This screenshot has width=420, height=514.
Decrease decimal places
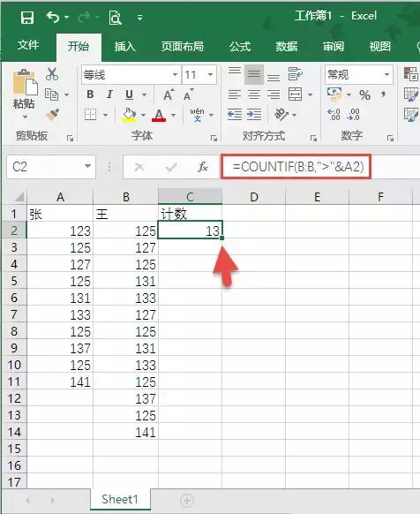click(x=354, y=115)
